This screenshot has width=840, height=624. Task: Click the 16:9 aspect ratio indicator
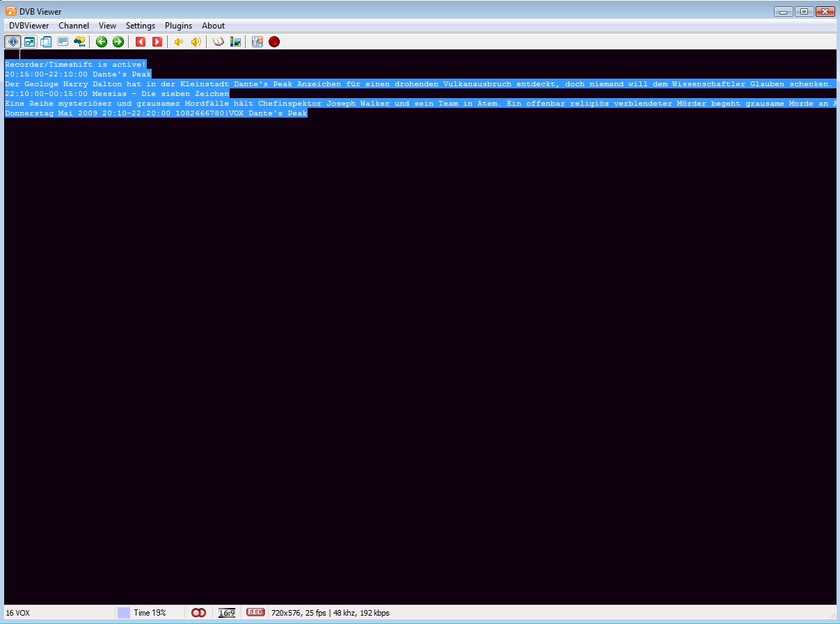[227, 613]
